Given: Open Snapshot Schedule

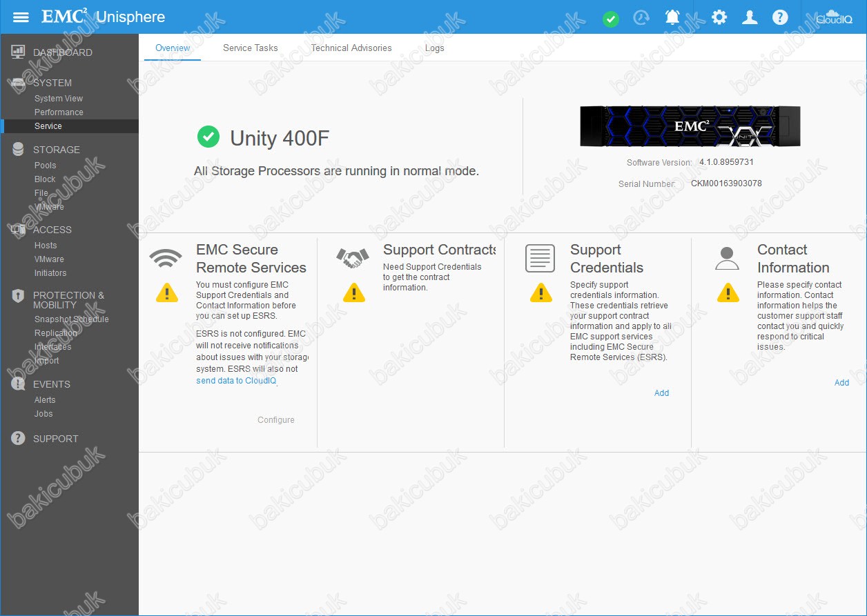Looking at the screenshot, I should 72,319.
